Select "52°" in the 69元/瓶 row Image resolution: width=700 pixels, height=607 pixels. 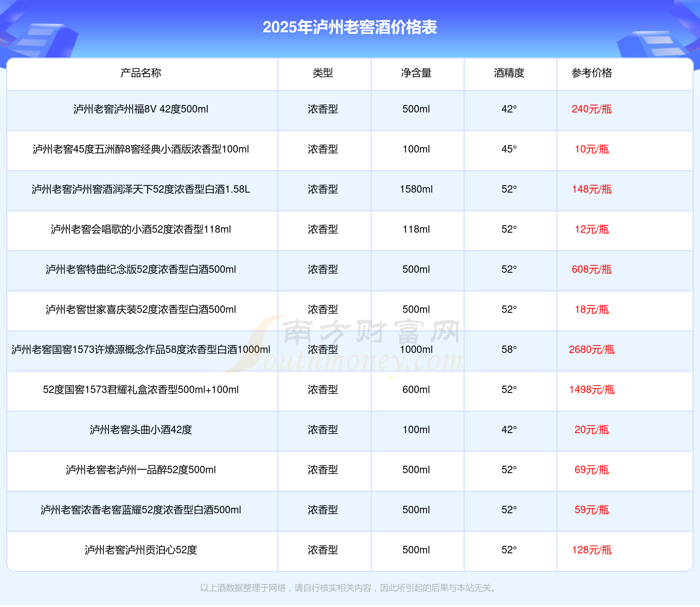point(509,470)
